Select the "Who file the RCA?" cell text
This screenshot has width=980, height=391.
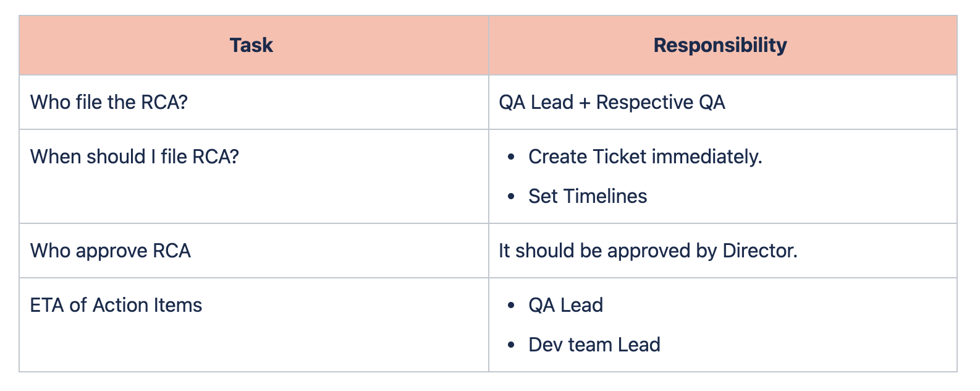click(109, 102)
